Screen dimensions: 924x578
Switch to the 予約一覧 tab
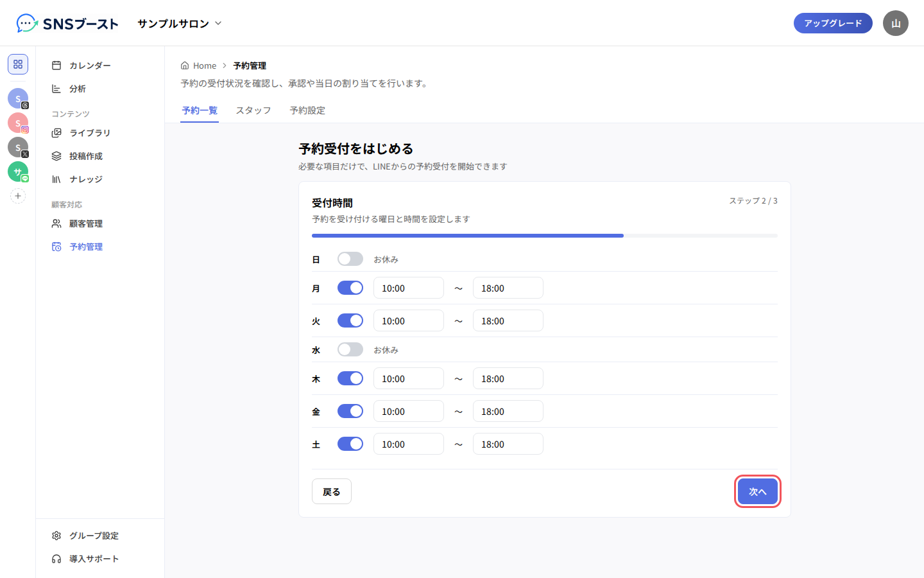click(200, 110)
